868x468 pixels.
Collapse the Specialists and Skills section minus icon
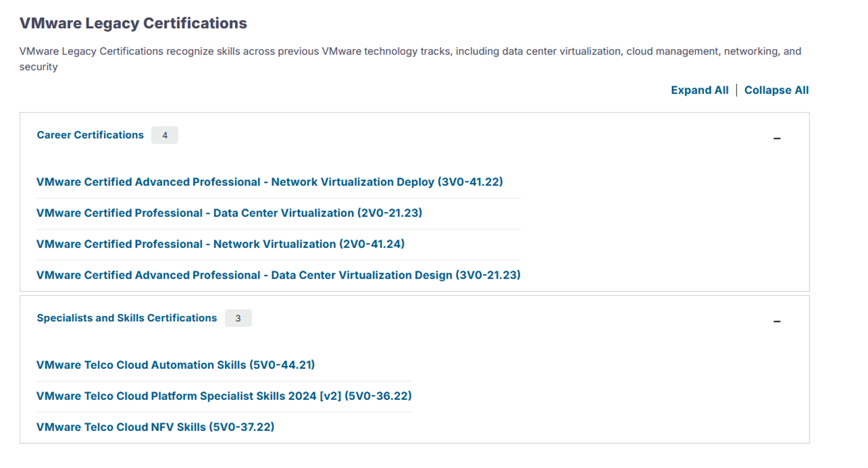pyautogui.click(x=777, y=321)
